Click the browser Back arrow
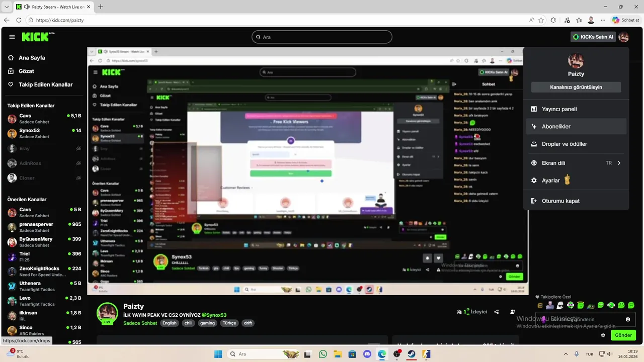Image resolution: width=644 pixels, height=362 pixels. coord(7,20)
